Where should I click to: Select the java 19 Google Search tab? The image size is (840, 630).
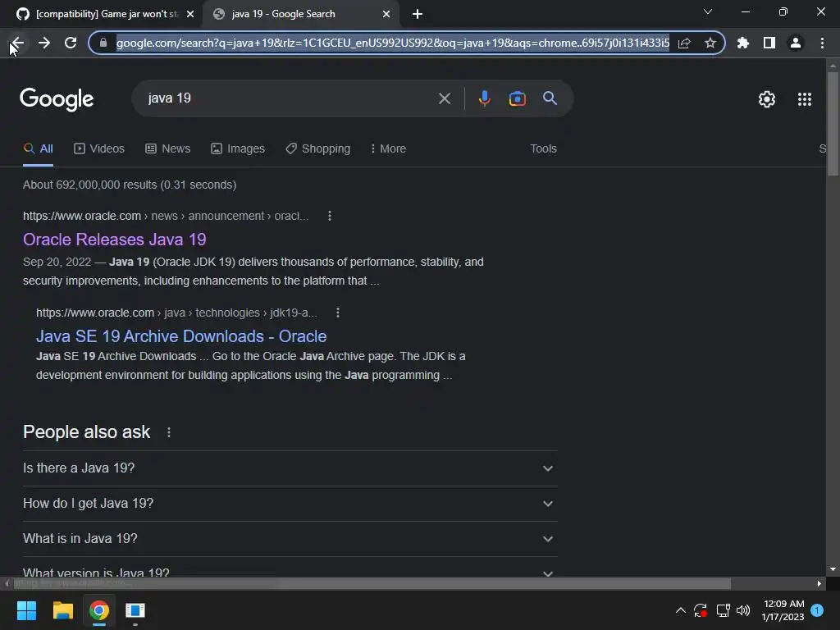[x=300, y=14]
